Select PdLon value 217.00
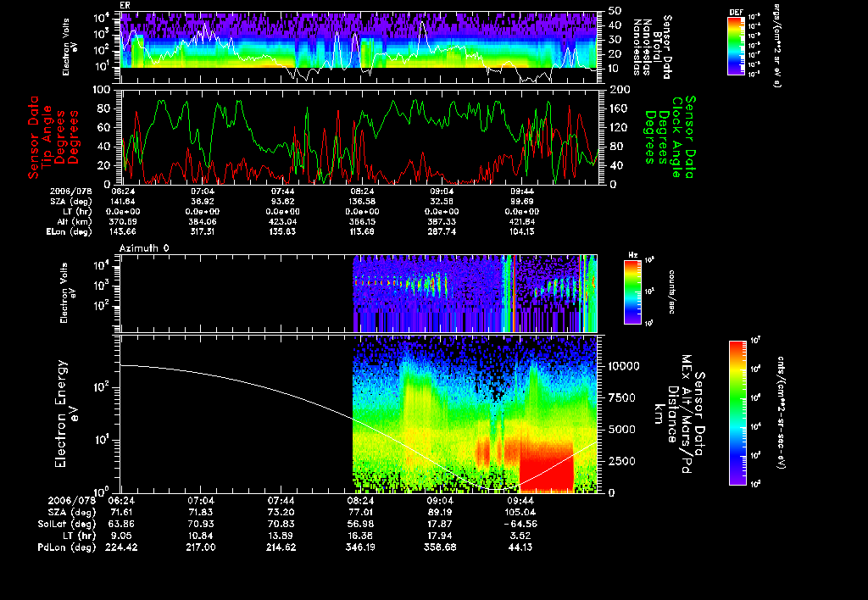868x600 pixels. [x=202, y=547]
